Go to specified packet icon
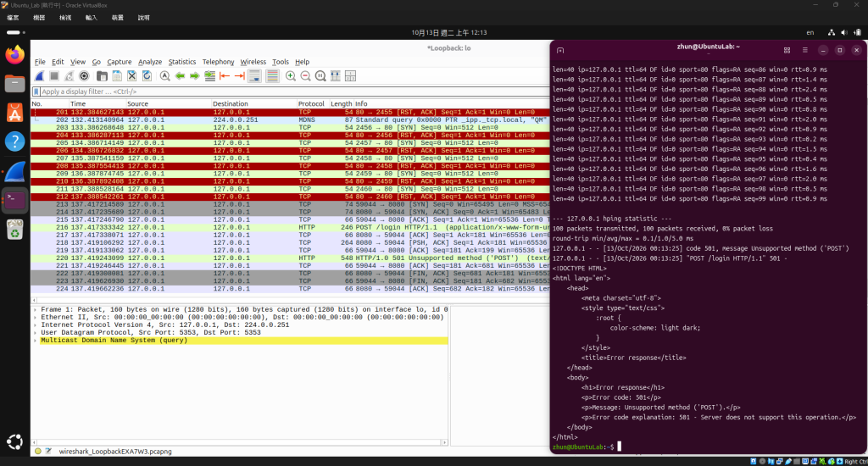 tap(210, 76)
